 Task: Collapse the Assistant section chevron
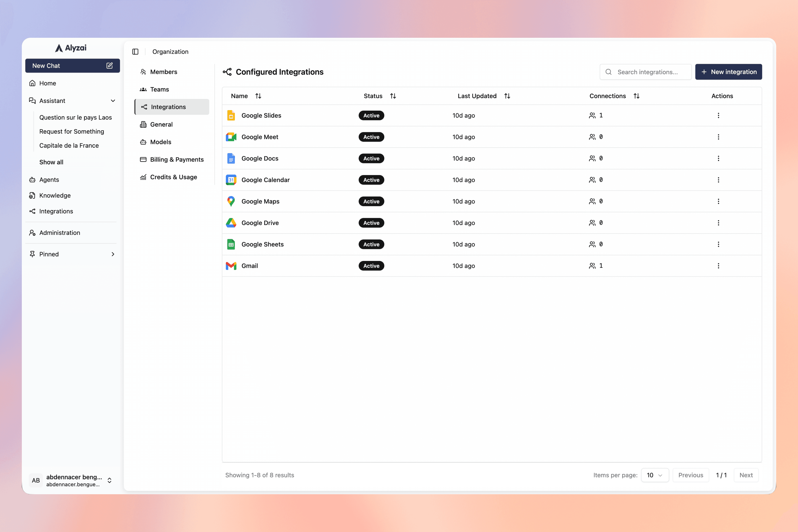(x=113, y=101)
